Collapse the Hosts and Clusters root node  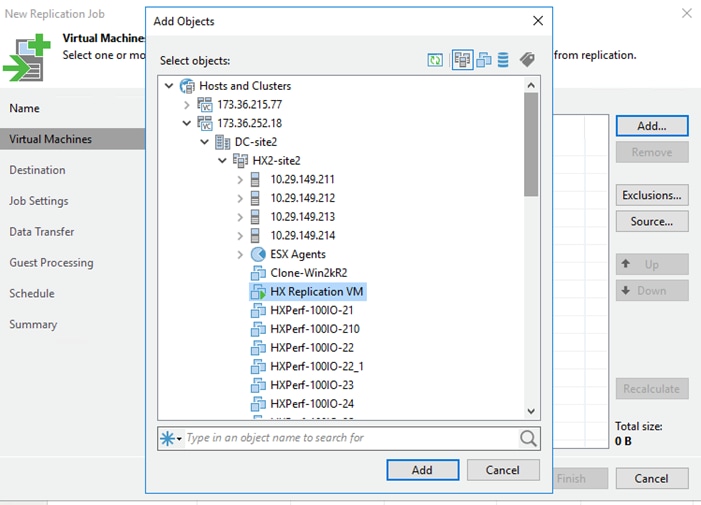coord(169,85)
